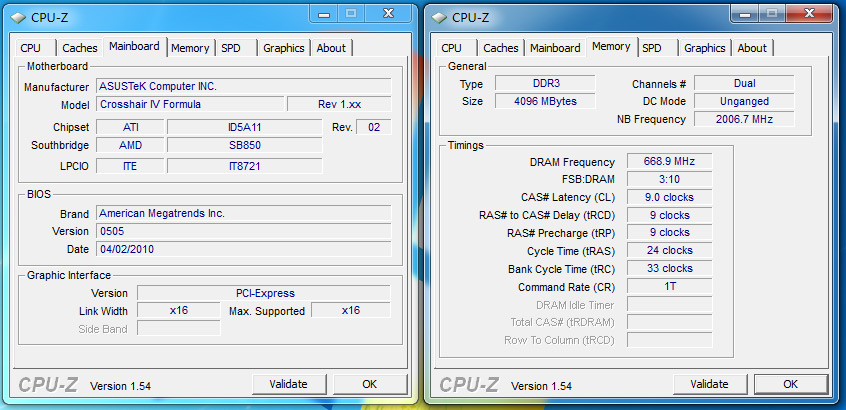Click the empty DRAM Idle Timer field

coord(670,304)
